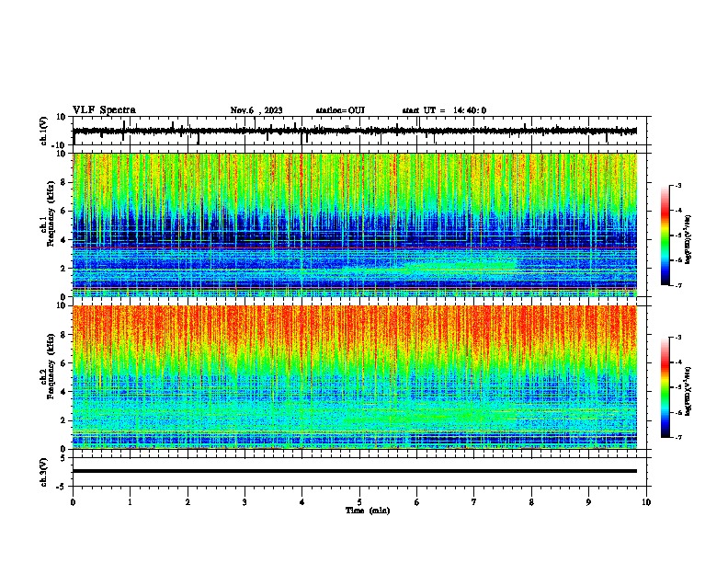Click the "8" frequency tick of ch.2 spectrogram
The image size is (728, 563).
63,334
